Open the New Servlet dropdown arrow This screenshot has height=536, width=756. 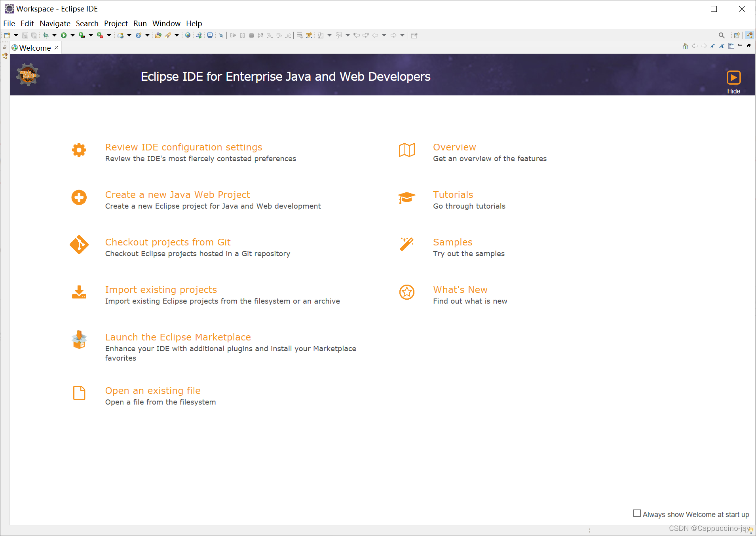[147, 35]
